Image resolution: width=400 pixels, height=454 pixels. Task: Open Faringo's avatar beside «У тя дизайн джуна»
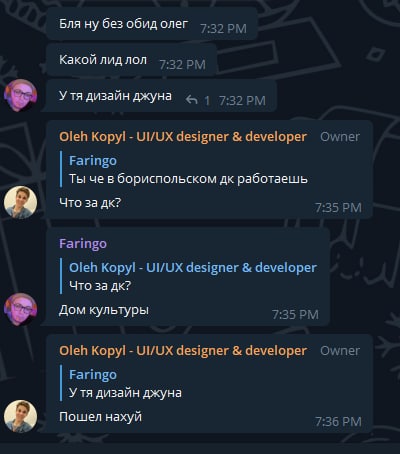tap(20, 95)
